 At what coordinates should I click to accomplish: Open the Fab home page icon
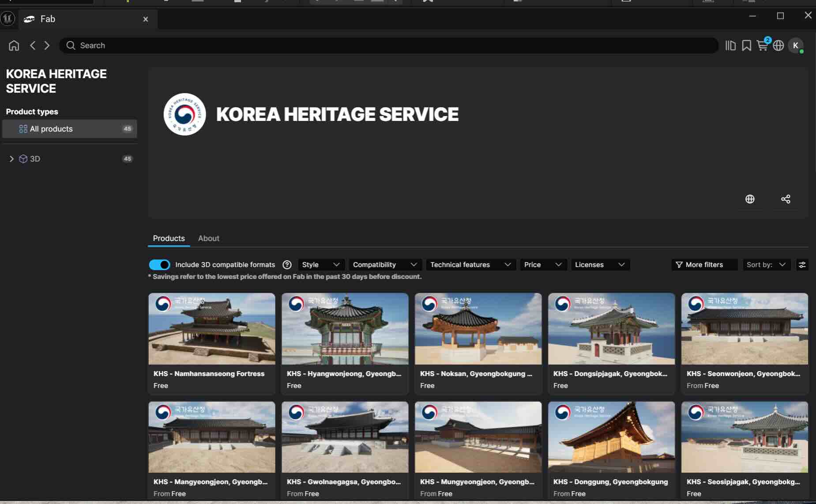13,45
